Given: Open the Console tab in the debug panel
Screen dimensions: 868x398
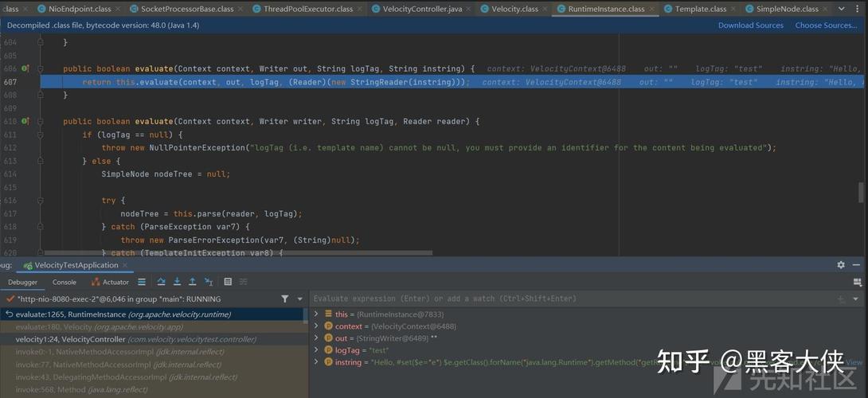Looking at the screenshot, I should click(x=65, y=282).
